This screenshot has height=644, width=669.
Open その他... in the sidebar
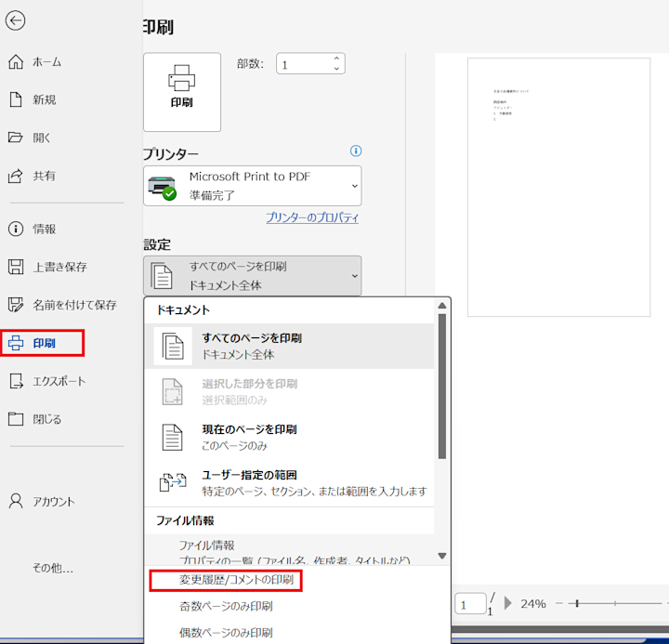53,568
